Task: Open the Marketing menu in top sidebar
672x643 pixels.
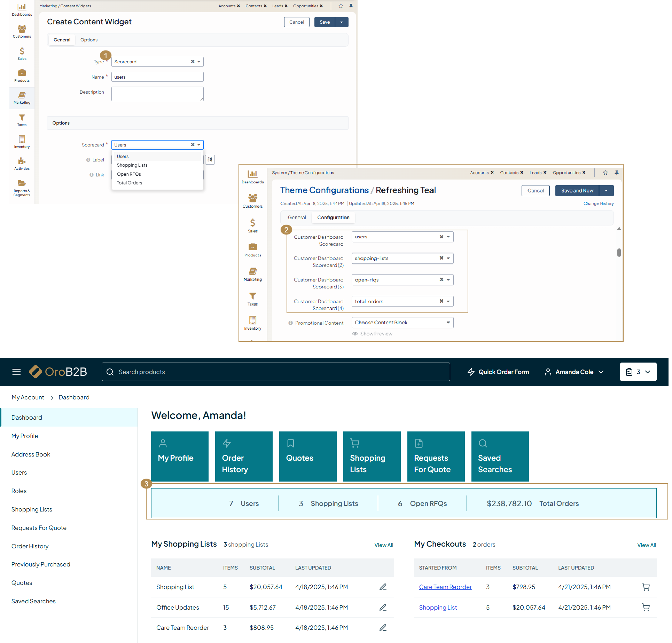Action: [x=22, y=98]
